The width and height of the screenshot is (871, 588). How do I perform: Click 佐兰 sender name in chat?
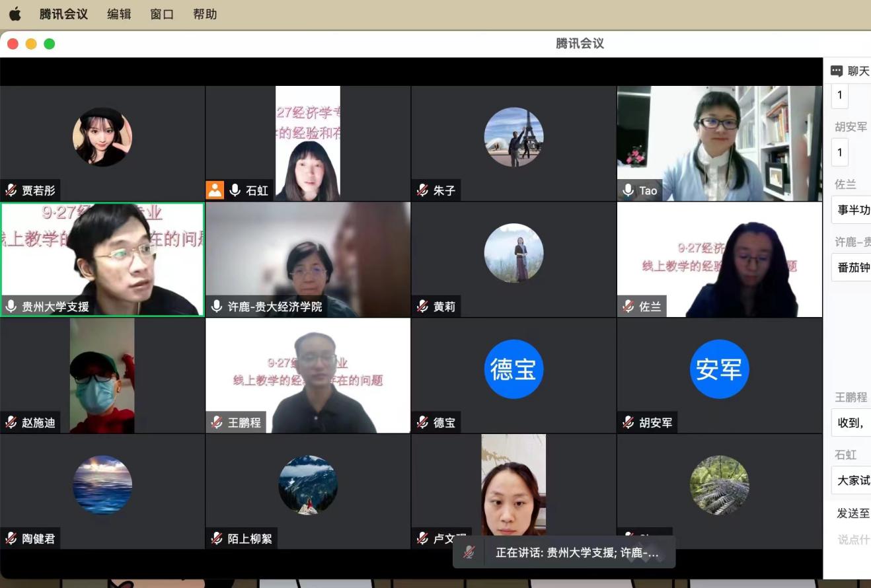point(845,184)
